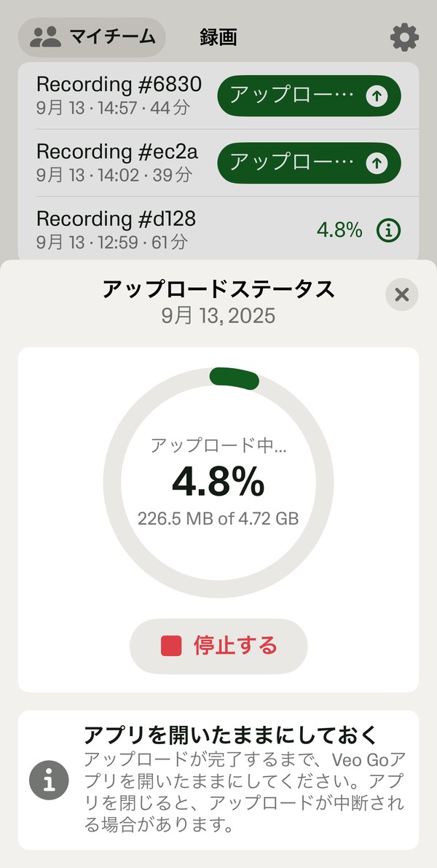This screenshot has width=437, height=868.
Task: Tap the 226.5 MB of 4.72 GB text
Action: point(218,520)
